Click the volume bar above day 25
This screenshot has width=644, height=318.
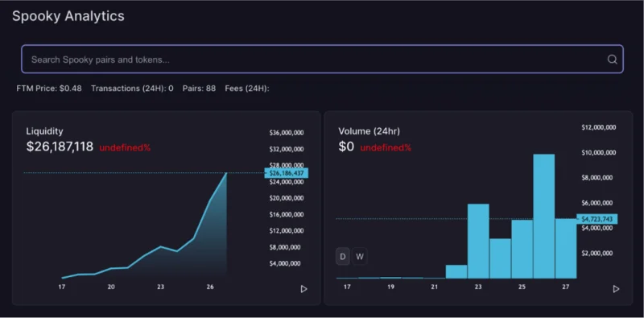coord(522,250)
